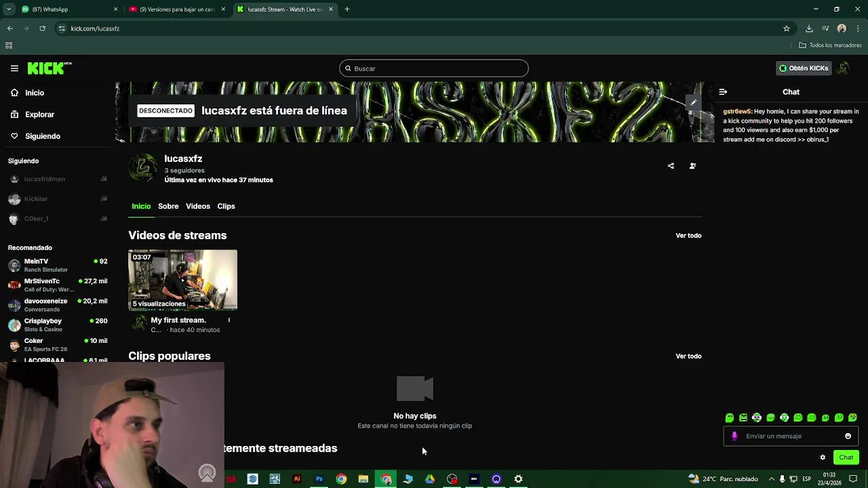Close the lucasxfz Stream browser tab

[x=331, y=9]
